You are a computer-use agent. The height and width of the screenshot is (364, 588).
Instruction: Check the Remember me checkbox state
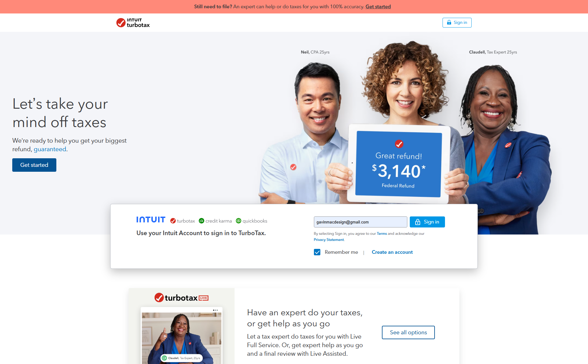pyautogui.click(x=318, y=252)
